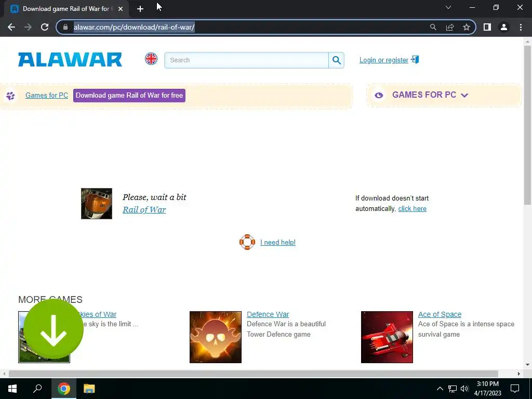Click the blue search magnifier button
532x399 pixels.
pyautogui.click(x=336, y=60)
